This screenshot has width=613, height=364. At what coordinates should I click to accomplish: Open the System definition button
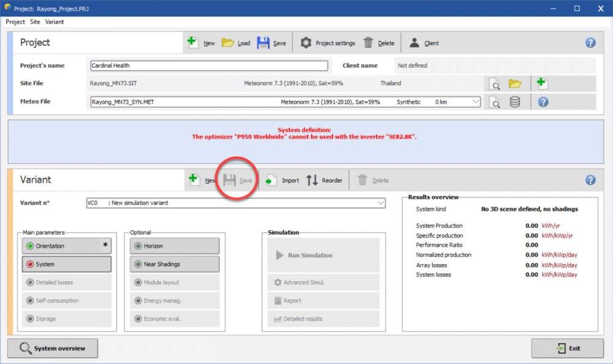(x=66, y=264)
